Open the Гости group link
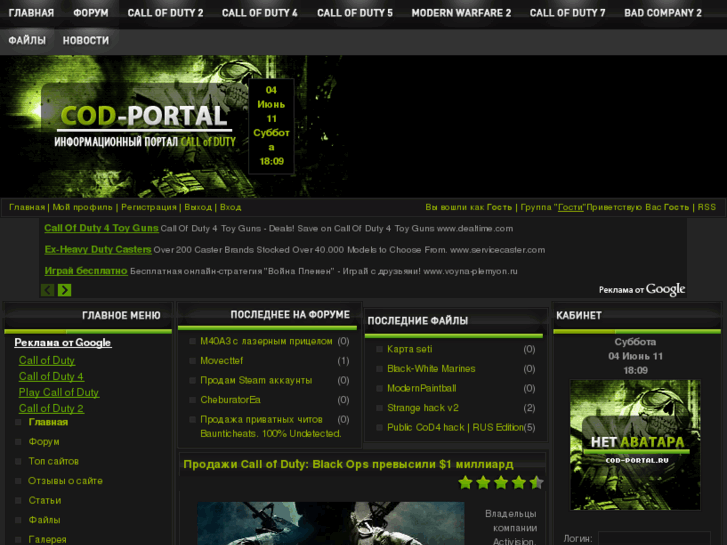This screenshot has width=727, height=545. pos(570,207)
